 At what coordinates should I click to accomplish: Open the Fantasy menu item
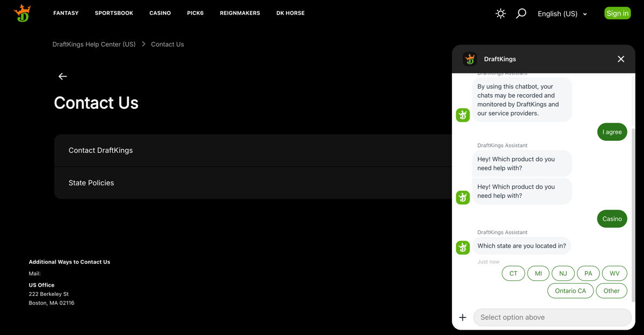coord(66,13)
